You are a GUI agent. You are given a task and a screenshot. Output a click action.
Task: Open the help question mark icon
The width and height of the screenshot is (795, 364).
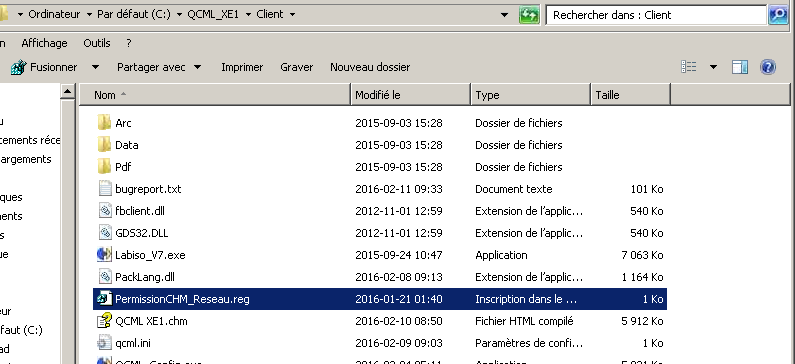click(x=768, y=67)
